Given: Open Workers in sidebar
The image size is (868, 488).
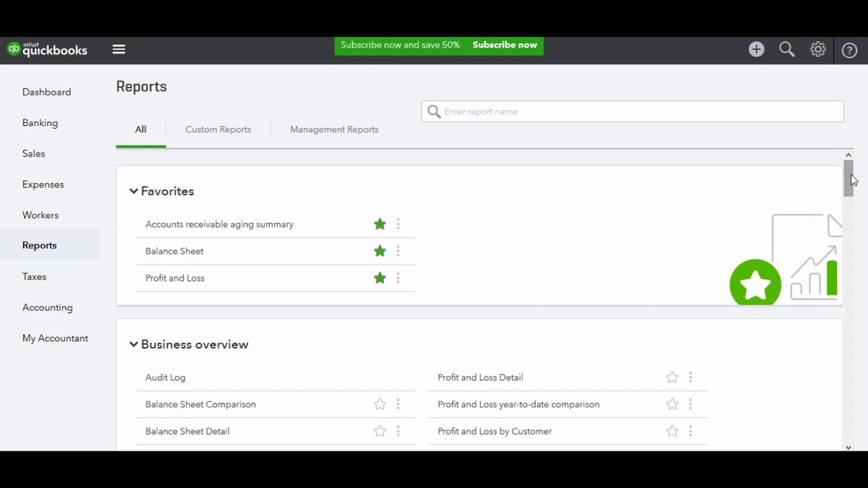Looking at the screenshot, I should pos(40,216).
